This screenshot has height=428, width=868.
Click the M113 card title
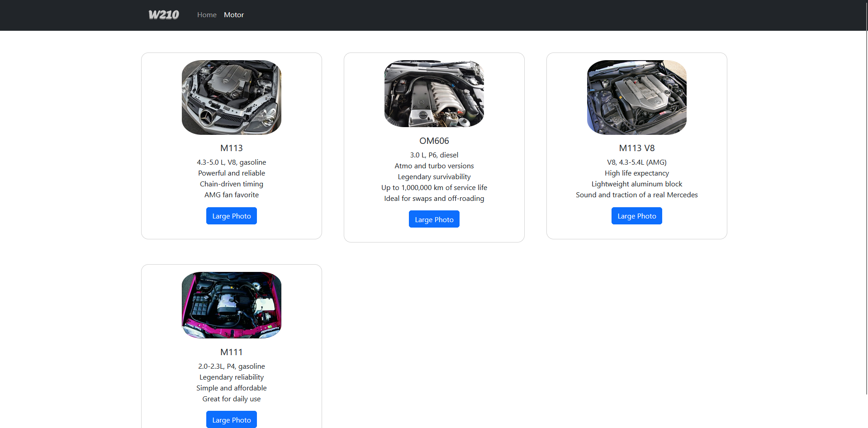[x=231, y=148]
